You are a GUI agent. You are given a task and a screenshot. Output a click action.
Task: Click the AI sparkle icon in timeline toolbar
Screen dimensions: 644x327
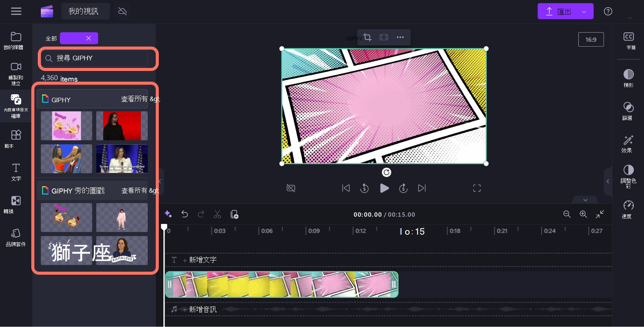click(168, 214)
